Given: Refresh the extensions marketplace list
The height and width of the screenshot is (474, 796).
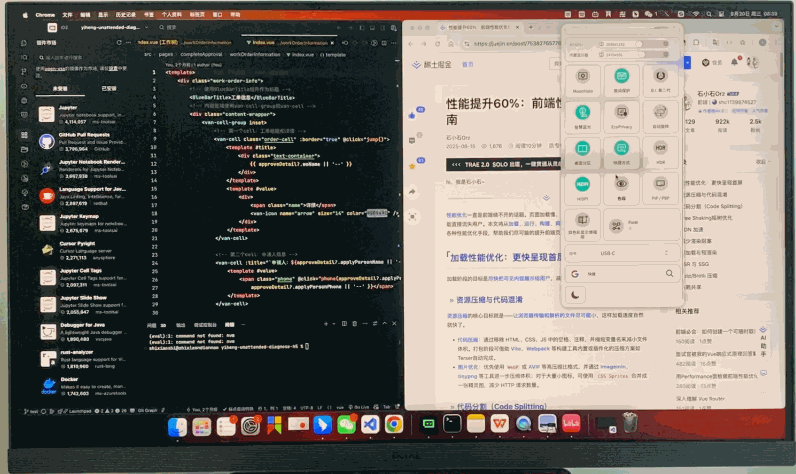Looking at the screenshot, I should (x=119, y=43).
